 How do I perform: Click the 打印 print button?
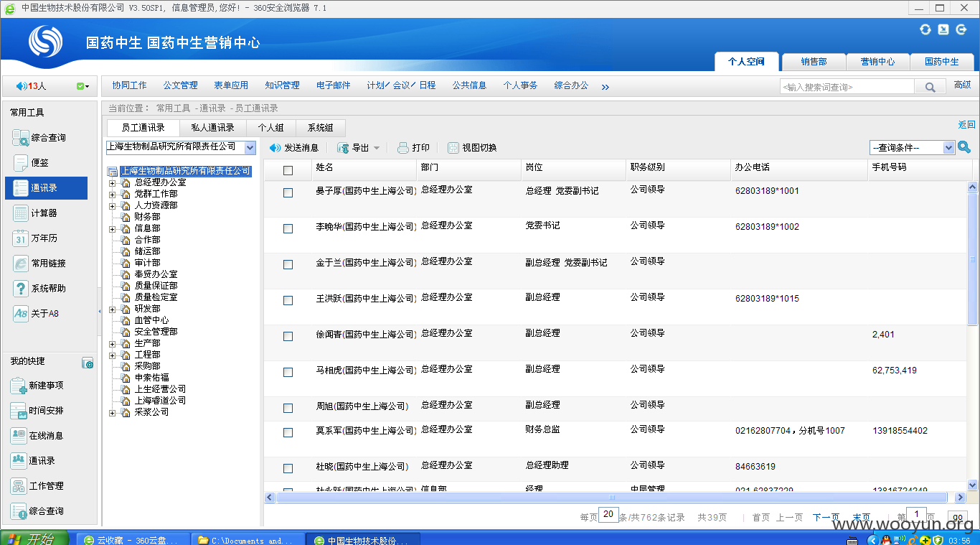(x=413, y=148)
